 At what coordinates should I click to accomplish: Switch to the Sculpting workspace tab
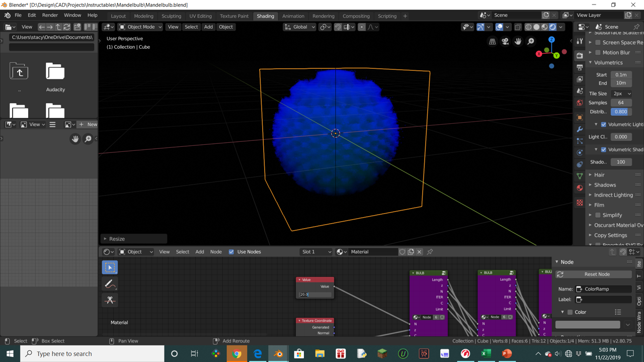click(x=171, y=16)
